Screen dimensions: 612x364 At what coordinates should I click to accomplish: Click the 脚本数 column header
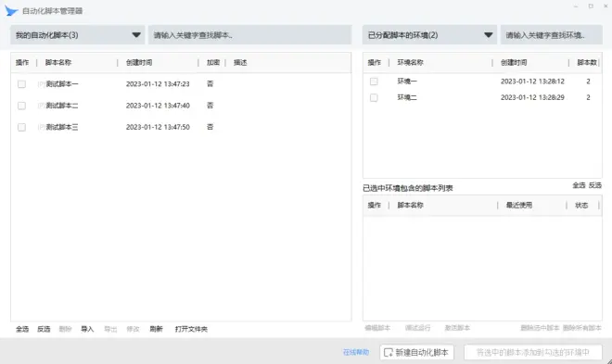587,62
